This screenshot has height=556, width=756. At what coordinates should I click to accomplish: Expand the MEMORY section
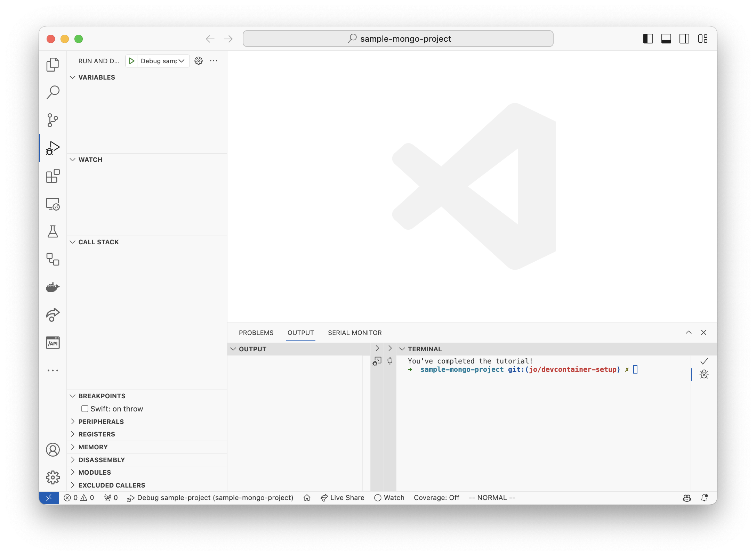coord(93,447)
